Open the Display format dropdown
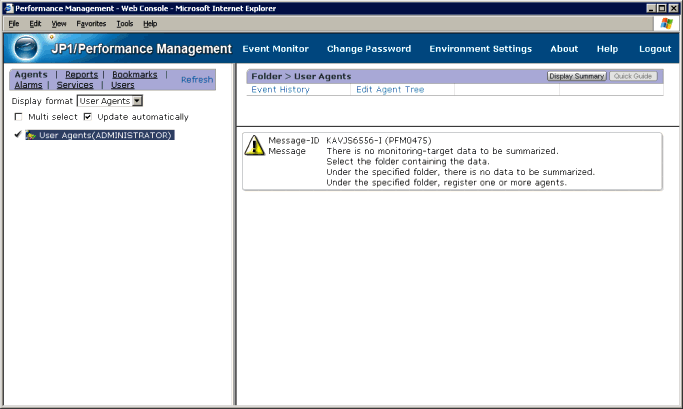 tap(110, 101)
